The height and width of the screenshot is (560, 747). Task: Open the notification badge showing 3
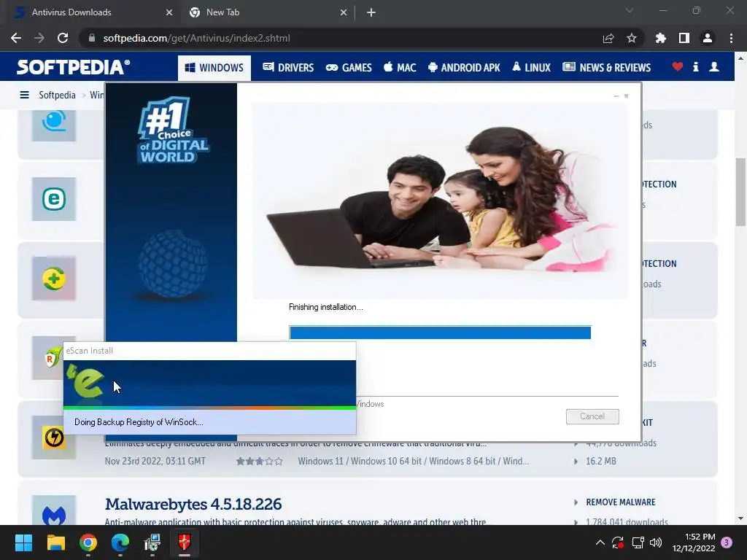pyautogui.click(x=727, y=542)
